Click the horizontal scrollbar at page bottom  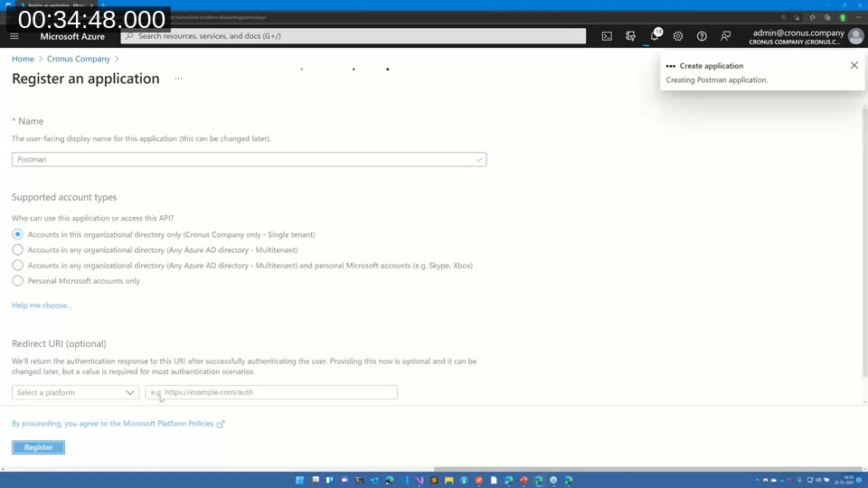(x=647, y=469)
